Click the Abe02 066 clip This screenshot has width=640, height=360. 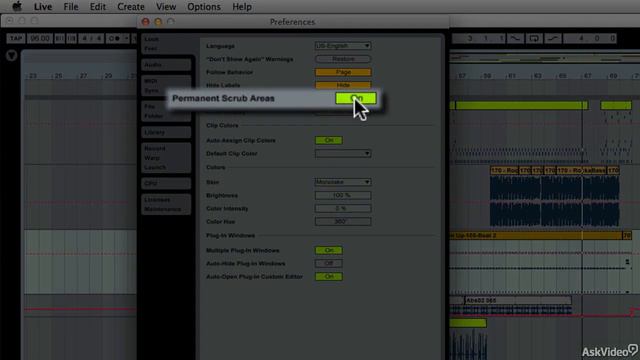(518, 300)
